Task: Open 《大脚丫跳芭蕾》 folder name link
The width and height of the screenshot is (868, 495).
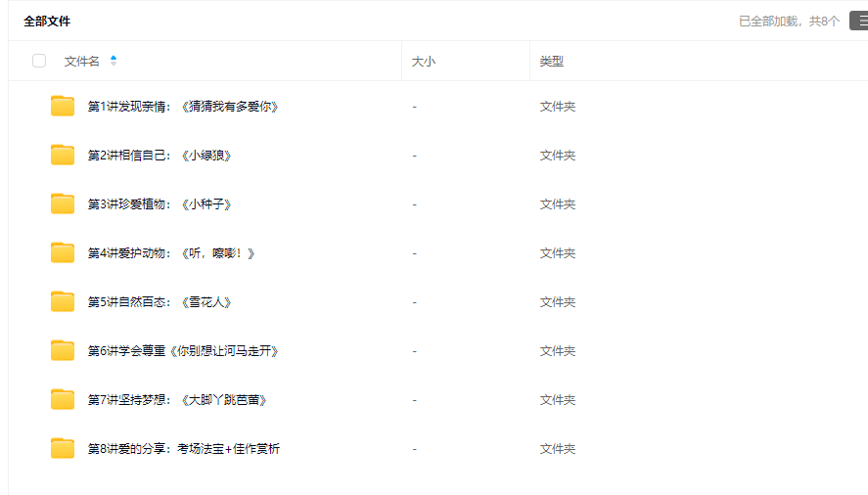Action: click(177, 400)
